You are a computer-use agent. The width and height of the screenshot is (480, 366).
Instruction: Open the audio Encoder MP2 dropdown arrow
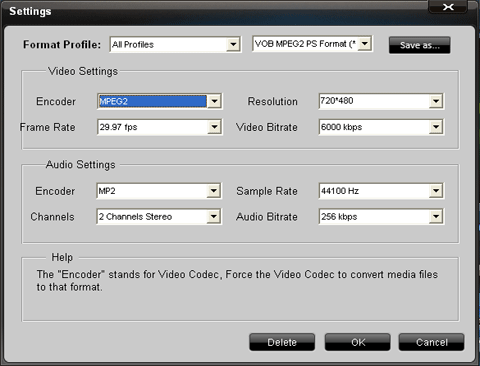point(214,191)
